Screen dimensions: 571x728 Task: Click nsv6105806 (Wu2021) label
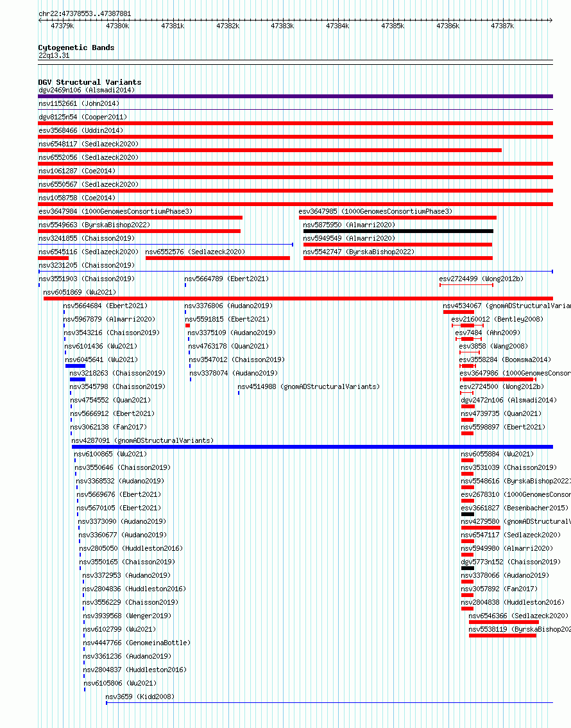coord(120,683)
